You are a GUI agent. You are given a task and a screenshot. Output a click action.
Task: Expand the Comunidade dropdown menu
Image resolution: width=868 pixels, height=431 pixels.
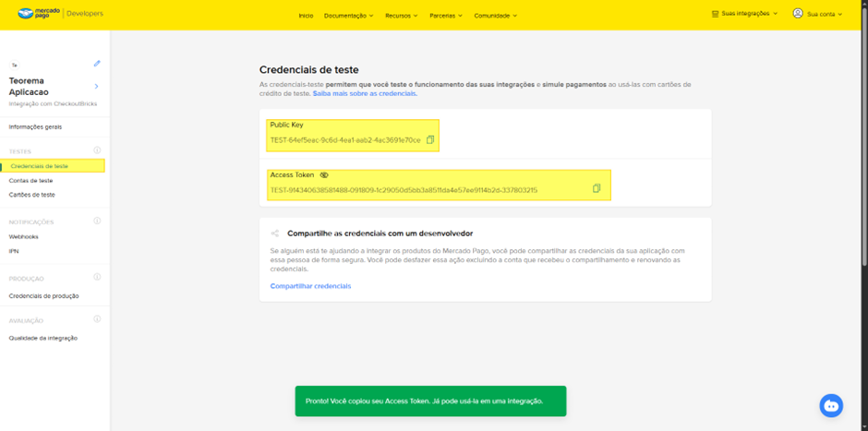point(496,16)
